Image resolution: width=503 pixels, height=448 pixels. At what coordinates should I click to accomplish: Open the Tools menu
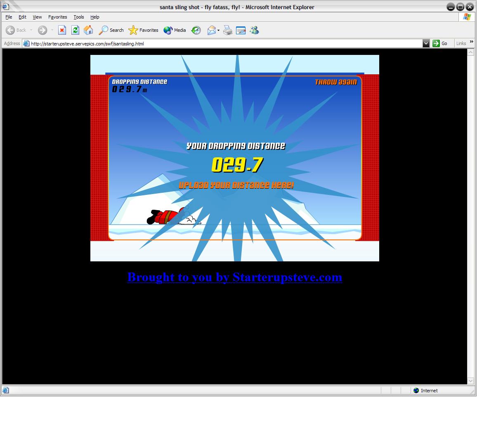coord(78,17)
